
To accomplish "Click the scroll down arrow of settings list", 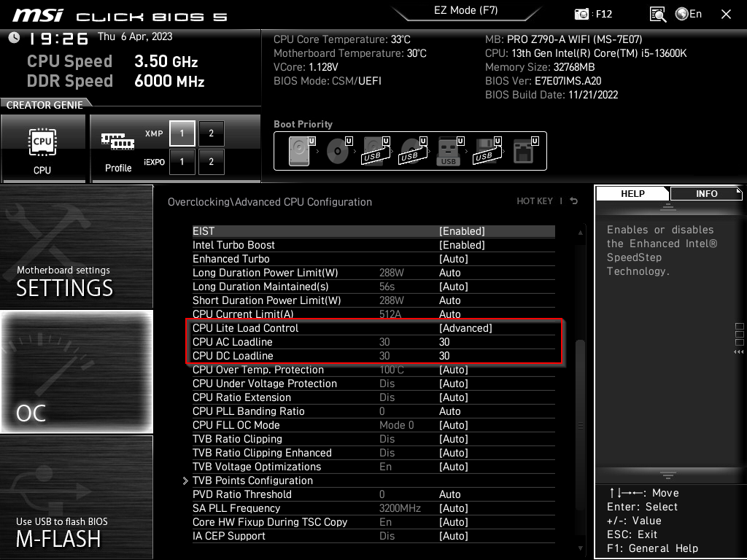I will pyautogui.click(x=580, y=548).
